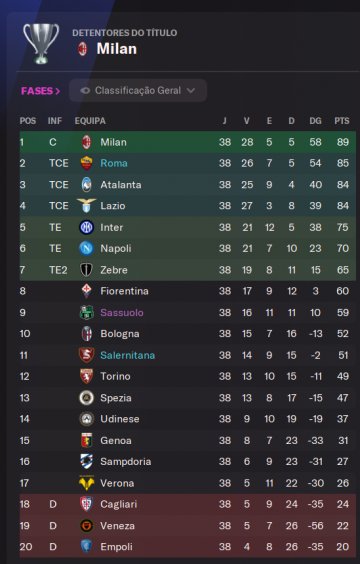Click the Lazio eagle badge

(x=86, y=206)
